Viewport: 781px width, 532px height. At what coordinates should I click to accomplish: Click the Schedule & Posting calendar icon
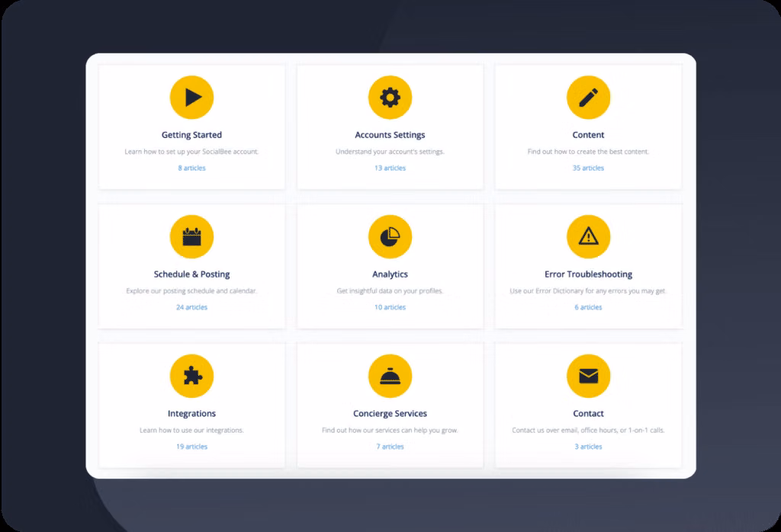191,237
